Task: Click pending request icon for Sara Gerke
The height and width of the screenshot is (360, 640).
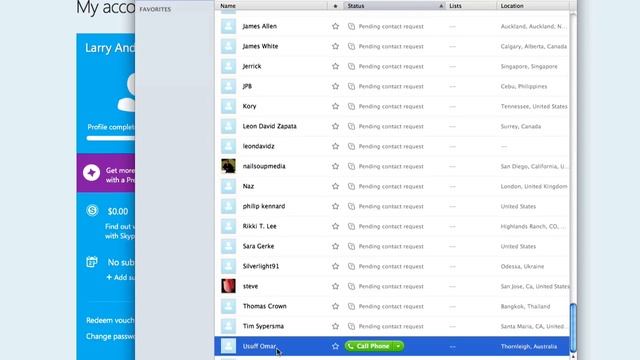Action: pos(351,246)
